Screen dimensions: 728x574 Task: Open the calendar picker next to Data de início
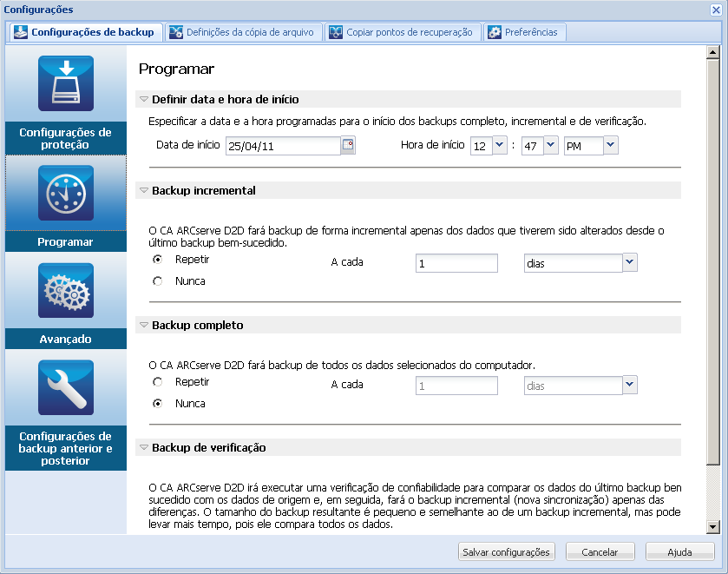coord(346,145)
